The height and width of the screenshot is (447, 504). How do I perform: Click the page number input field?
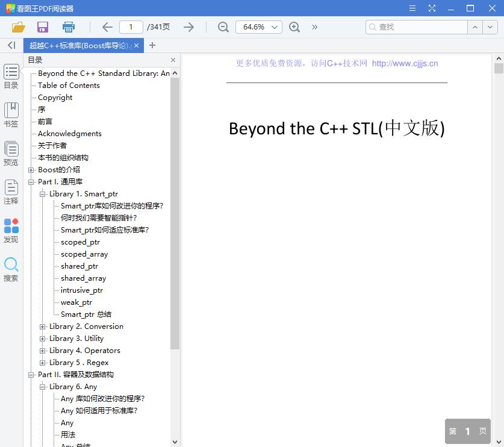coord(131,27)
